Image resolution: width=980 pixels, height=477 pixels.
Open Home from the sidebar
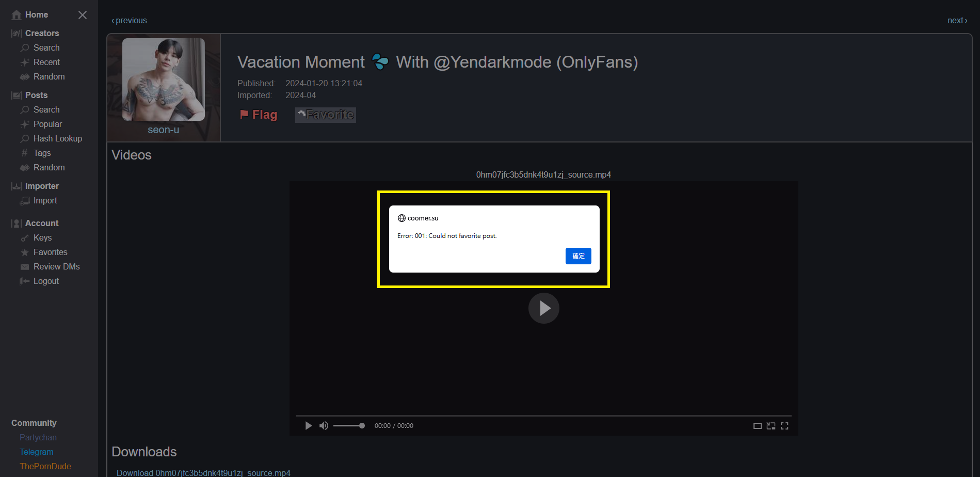(36, 15)
